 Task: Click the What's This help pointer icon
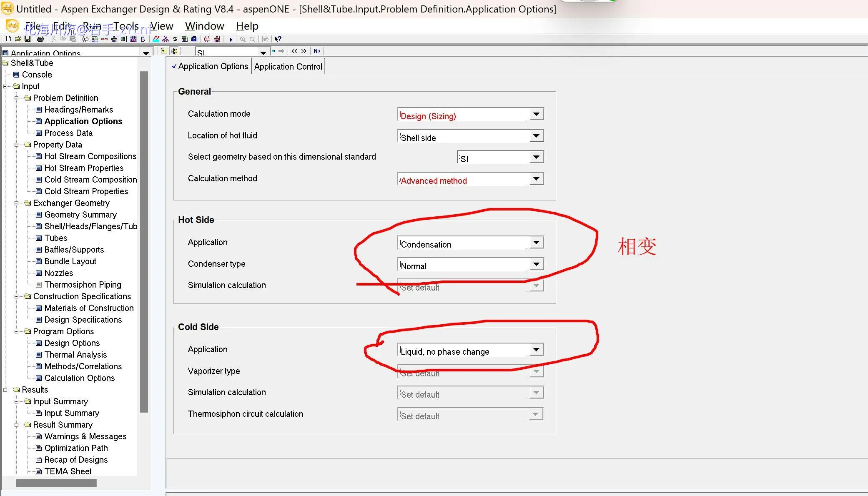278,39
